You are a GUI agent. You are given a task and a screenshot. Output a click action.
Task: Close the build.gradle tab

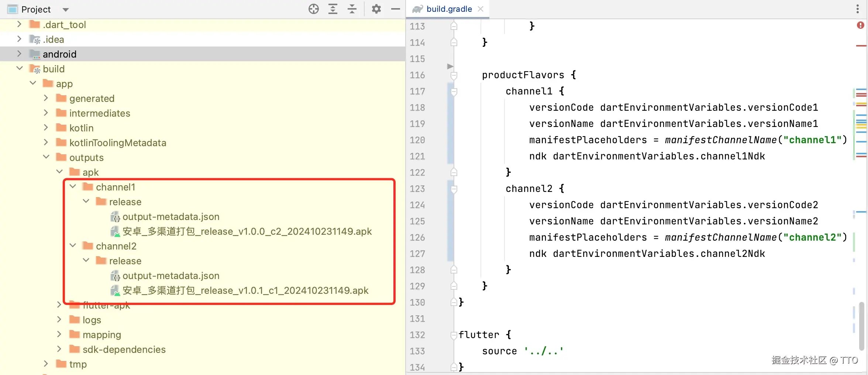click(x=480, y=9)
